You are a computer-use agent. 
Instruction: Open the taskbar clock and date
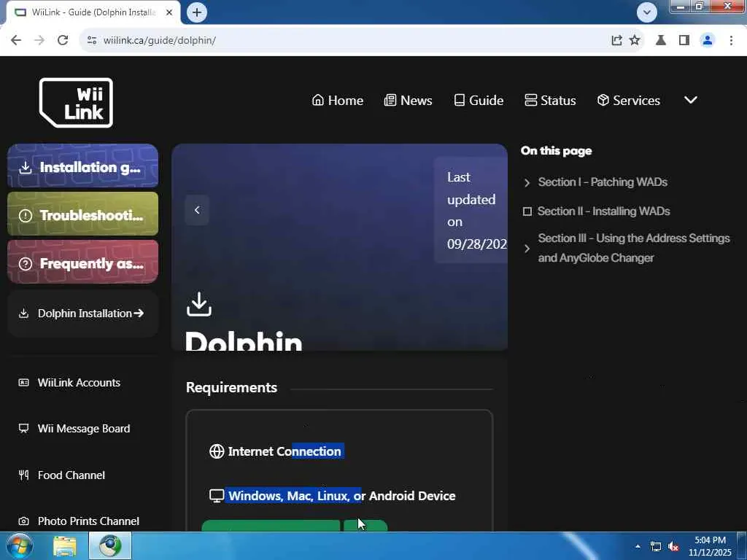click(710, 546)
